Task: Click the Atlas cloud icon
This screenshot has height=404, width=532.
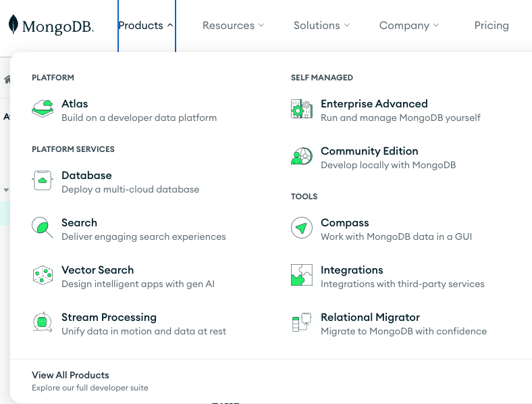Action: point(43,109)
